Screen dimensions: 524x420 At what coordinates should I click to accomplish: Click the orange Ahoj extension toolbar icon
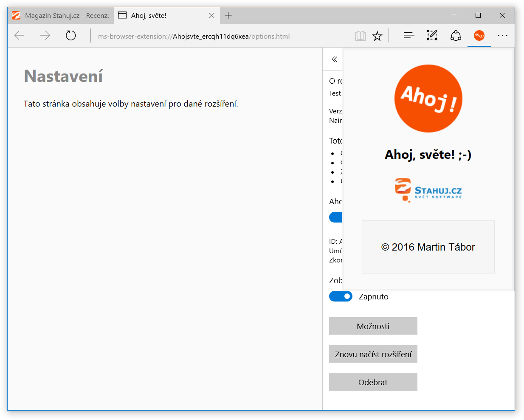pyautogui.click(x=479, y=36)
